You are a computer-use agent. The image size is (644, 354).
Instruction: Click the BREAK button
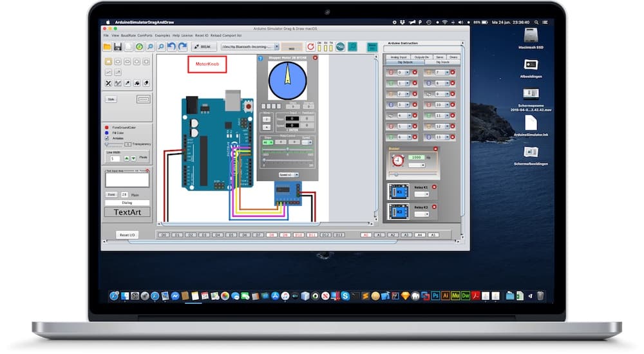[204, 47]
